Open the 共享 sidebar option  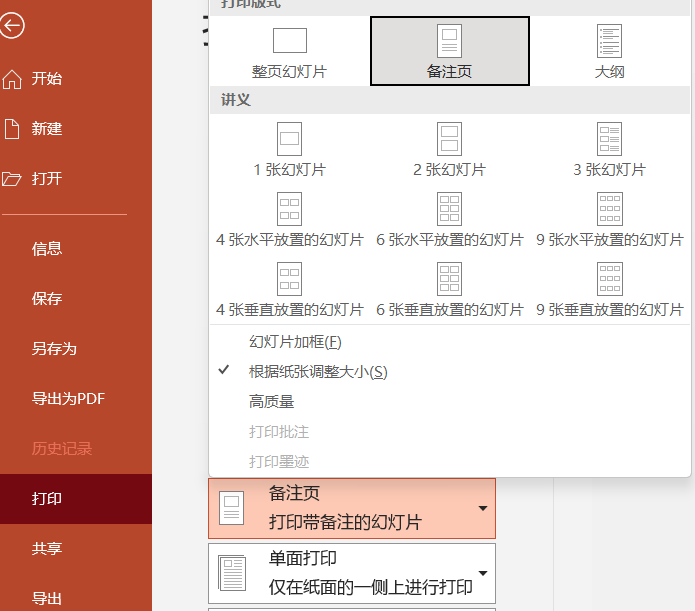tap(47, 549)
